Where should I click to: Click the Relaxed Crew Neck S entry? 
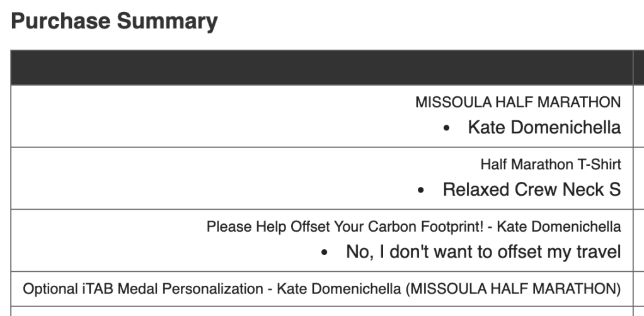[532, 189]
